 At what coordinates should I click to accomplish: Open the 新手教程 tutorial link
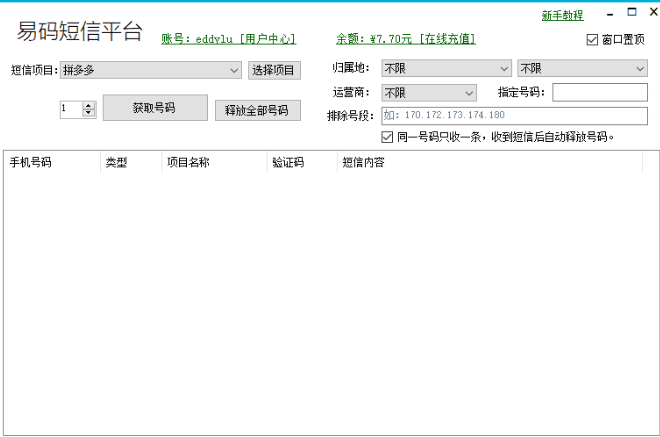click(x=562, y=16)
